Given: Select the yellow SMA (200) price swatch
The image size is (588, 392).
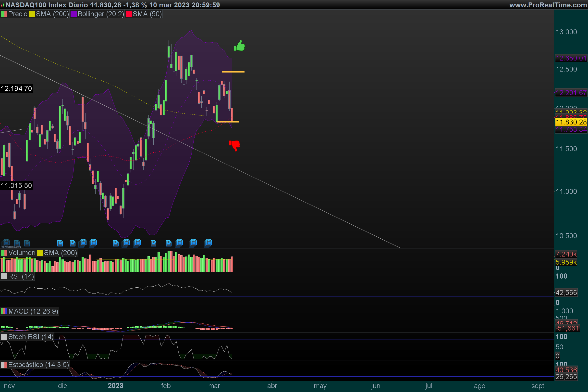Looking at the screenshot, I should [x=32, y=14].
